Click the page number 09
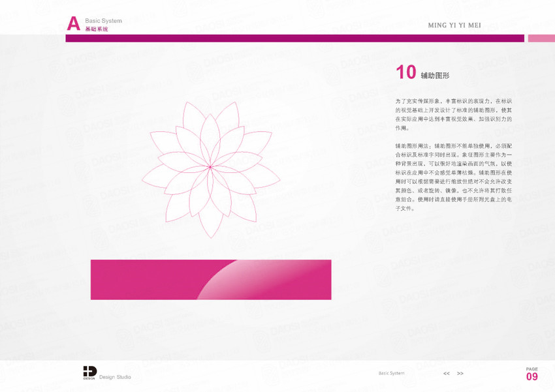Image resolution: width=555 pixels, height=392 pixels. [531, 377]
